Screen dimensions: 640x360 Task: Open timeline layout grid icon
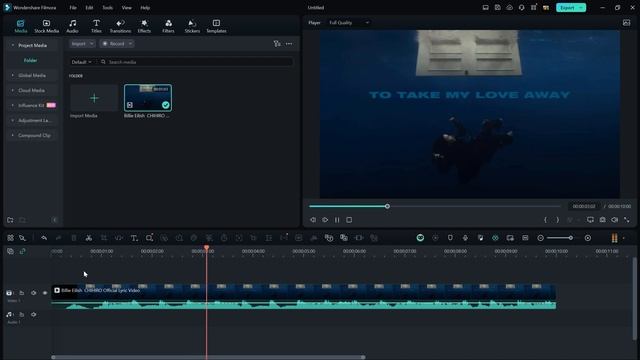pos(10,238)
